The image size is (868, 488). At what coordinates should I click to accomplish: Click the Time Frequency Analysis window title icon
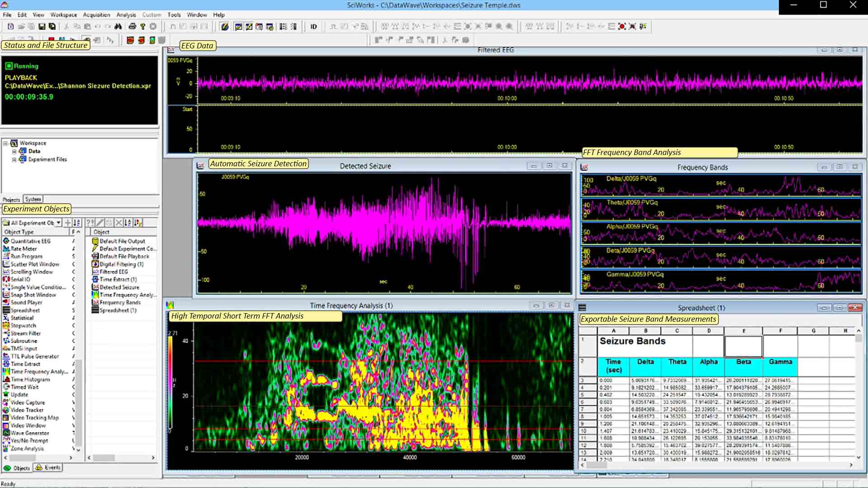point(170,305)
